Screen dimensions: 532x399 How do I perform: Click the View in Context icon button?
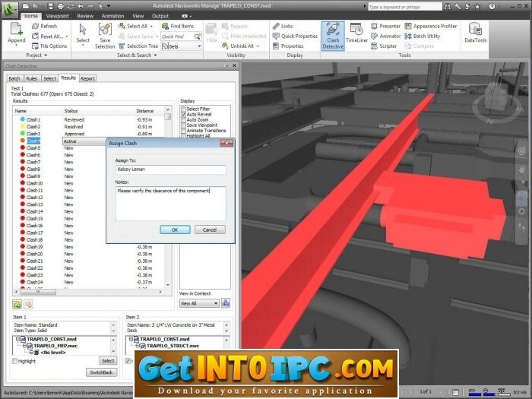[x=226, y=303]
